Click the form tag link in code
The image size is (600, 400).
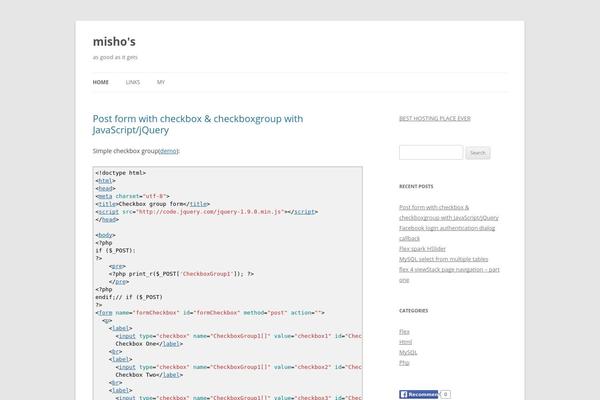[x=105, y=313]
